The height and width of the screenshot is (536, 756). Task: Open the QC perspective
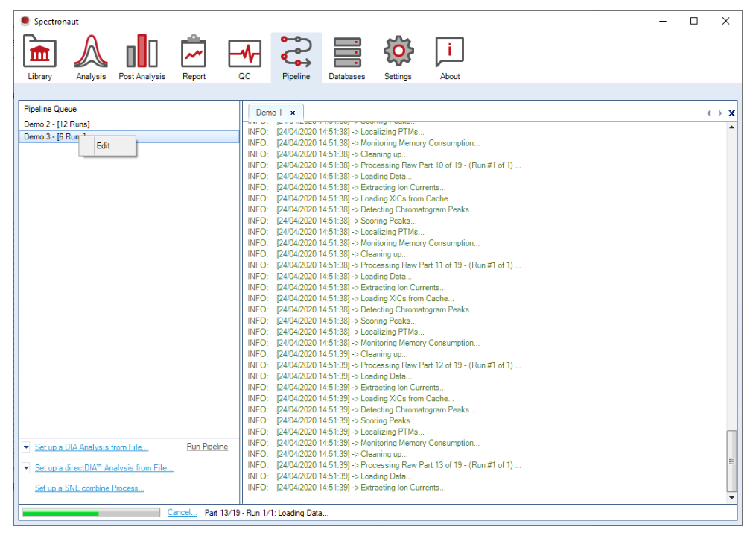pyautogui.click(x=244, y=57)
